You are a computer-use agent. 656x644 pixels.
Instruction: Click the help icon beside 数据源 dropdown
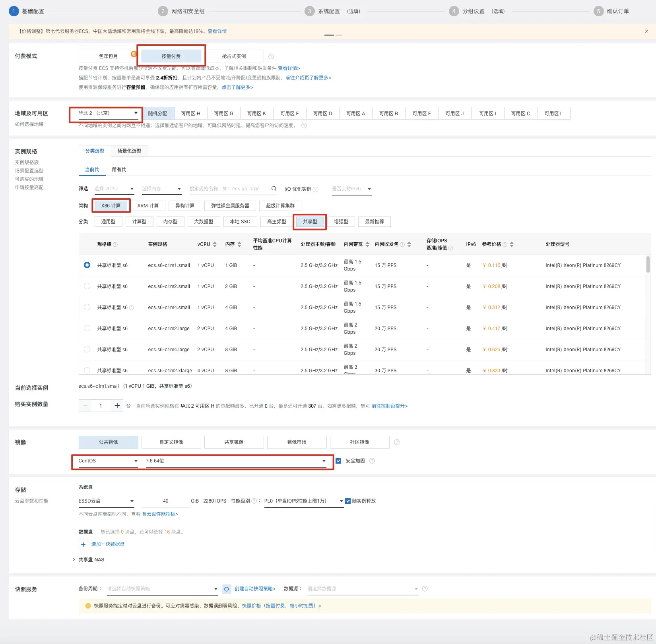point(425,589)
